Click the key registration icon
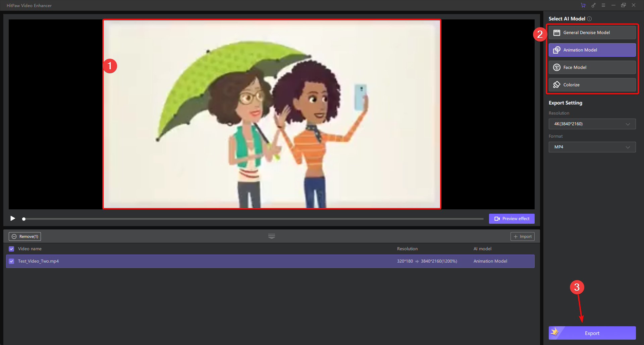The width and height of the screenshot is (644, 345). pyautogui.click(x=593, y=5)
